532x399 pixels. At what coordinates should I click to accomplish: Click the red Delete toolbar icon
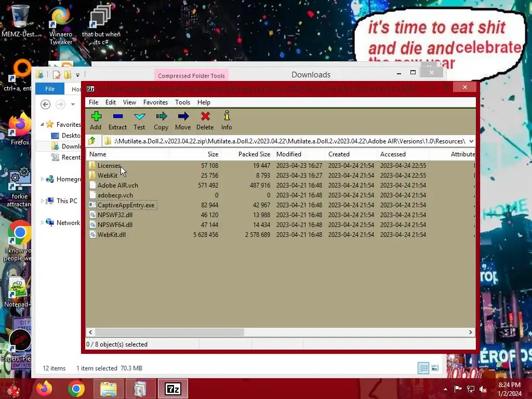pos(205,116)
